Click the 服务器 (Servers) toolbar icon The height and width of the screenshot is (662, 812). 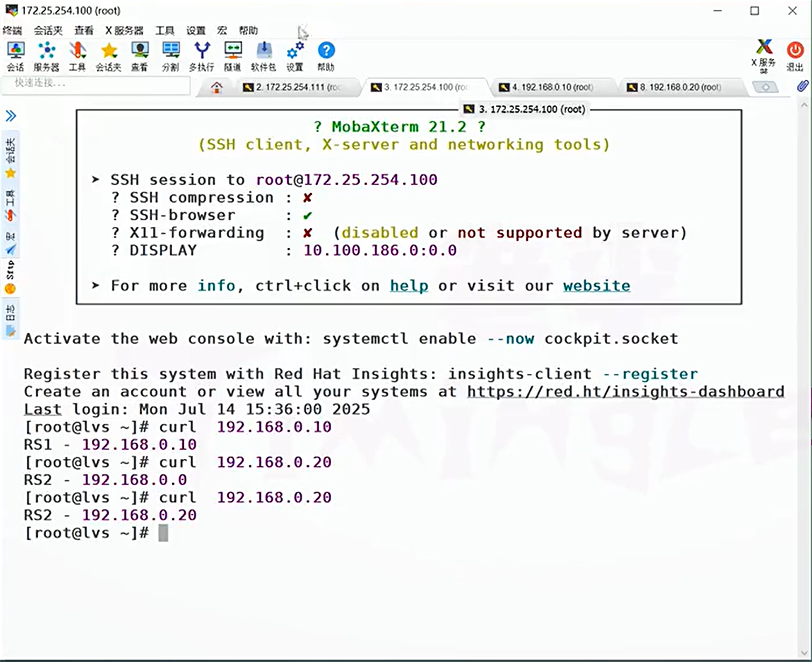(x=46, y=56)
